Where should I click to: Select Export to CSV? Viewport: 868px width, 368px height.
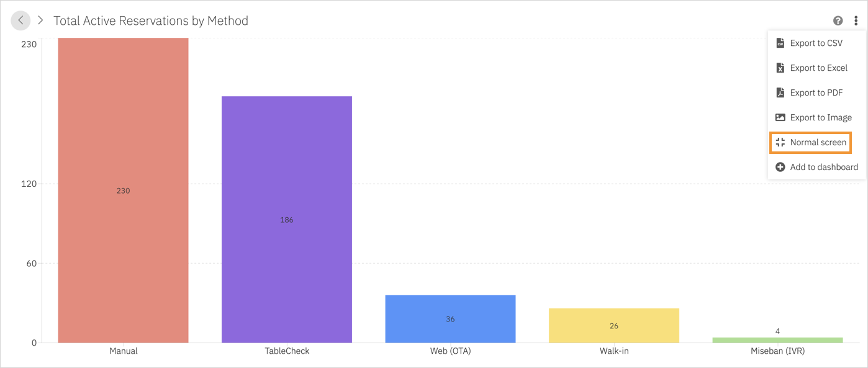pos(817,43)
